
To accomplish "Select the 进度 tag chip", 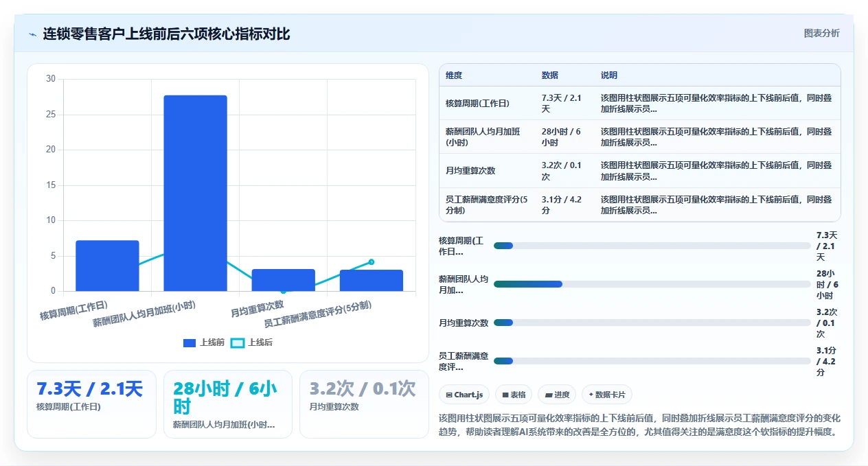I will point(557,395).
